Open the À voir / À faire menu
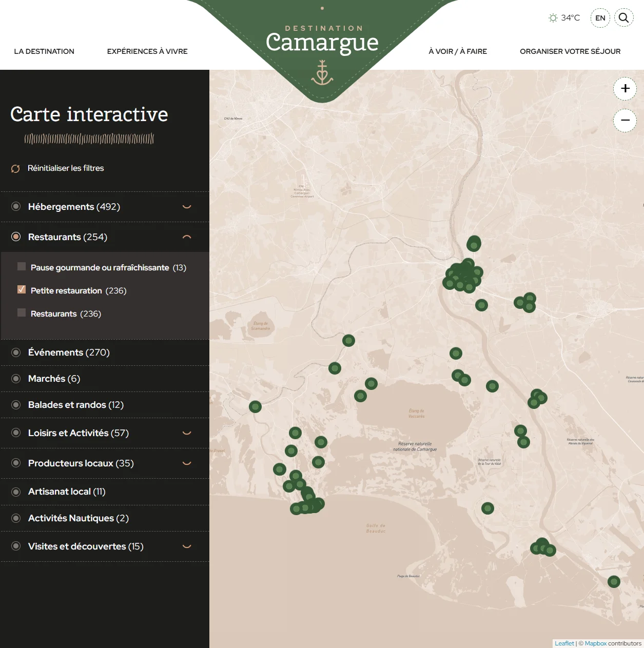Viewport: 644px width, 648px height. (458, 51)
